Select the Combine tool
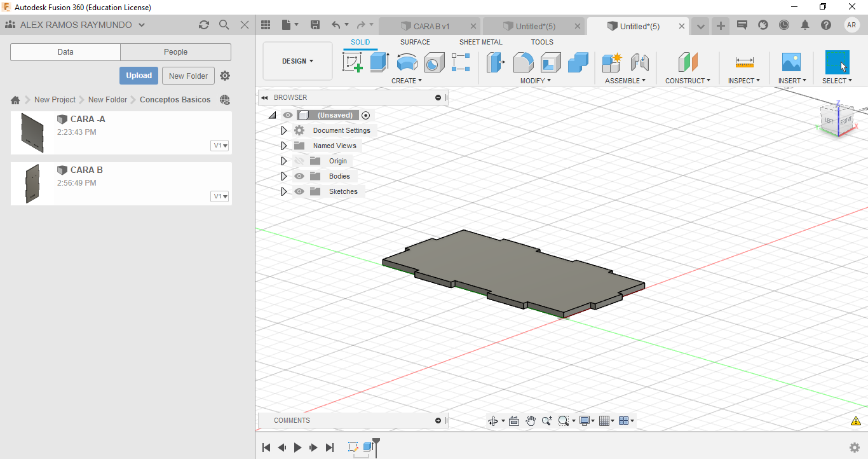The image size is (868, 459). pos(578,62)
